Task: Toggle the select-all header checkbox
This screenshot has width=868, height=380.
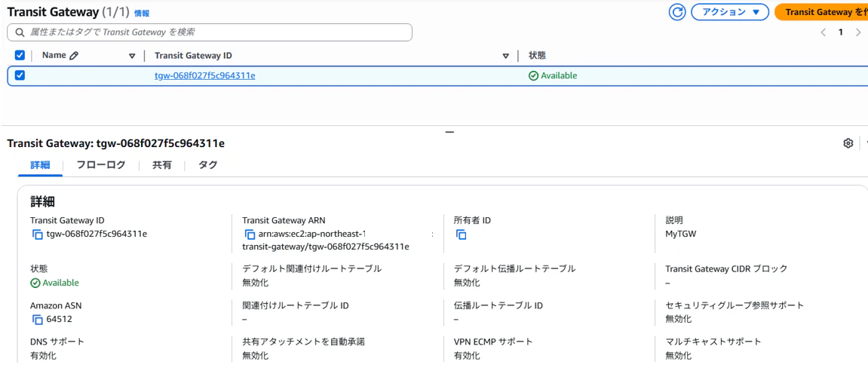Action: click(20, 55)
